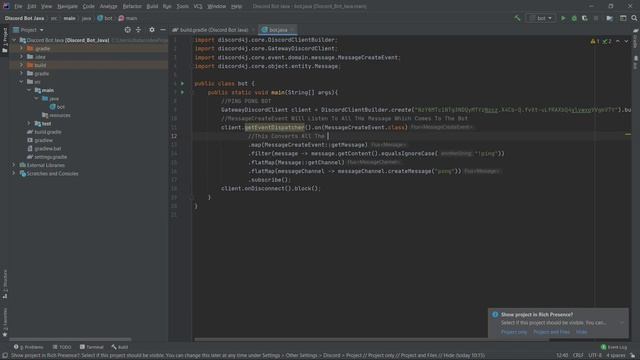Hide the Project panel with minus icon
Screen dimensions: 640x360
(x=162, y=30)
